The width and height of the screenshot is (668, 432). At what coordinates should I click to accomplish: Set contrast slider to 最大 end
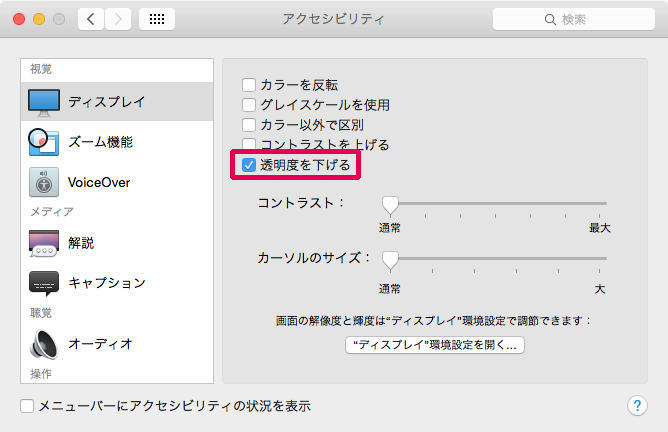tap(599, 204)
